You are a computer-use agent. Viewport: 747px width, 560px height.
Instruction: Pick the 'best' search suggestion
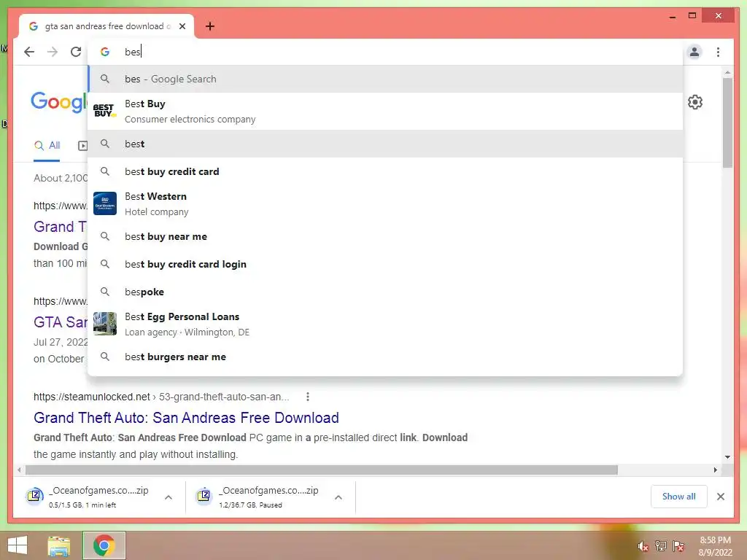coord(386,144)
